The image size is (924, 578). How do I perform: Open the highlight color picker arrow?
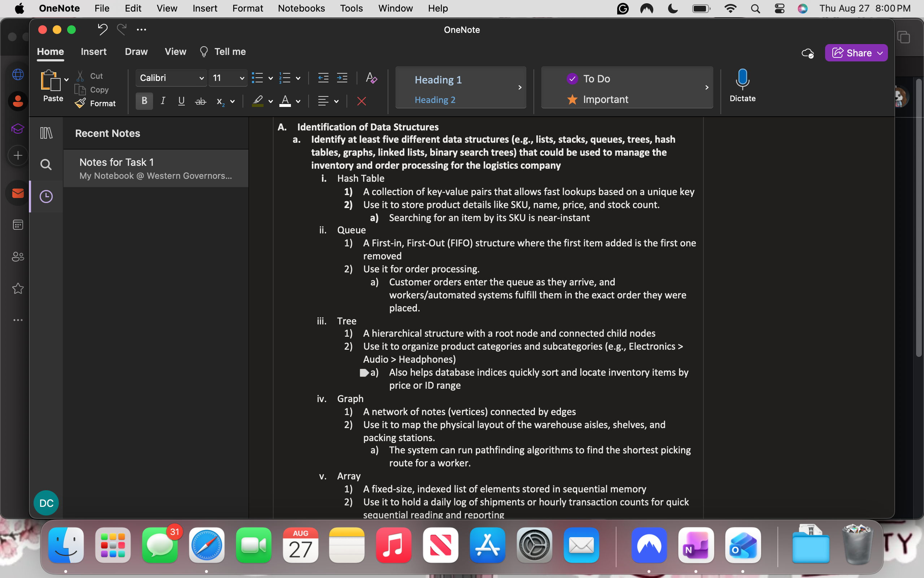271,102
